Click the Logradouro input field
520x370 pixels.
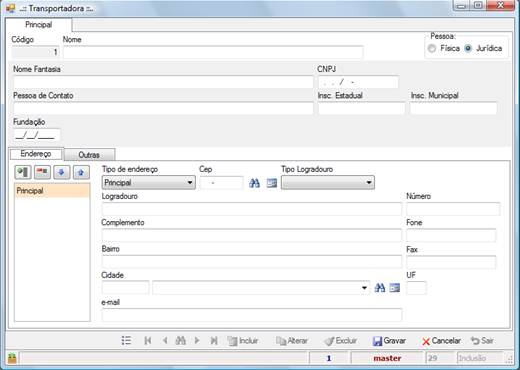pos(252,209)
